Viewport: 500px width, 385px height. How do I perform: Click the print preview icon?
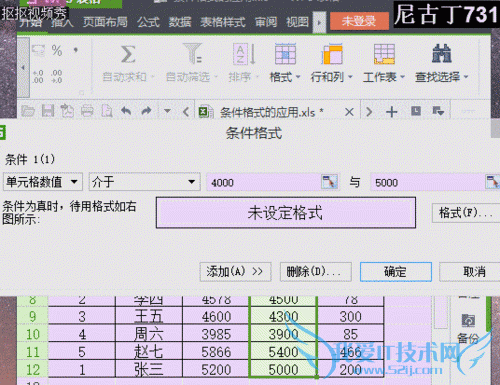107,111
